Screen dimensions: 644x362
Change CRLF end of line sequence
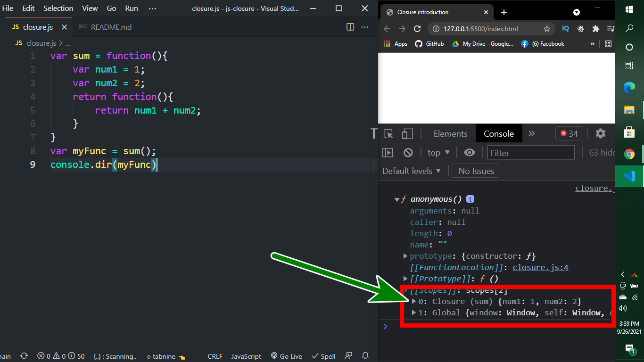tap(215, 356)
